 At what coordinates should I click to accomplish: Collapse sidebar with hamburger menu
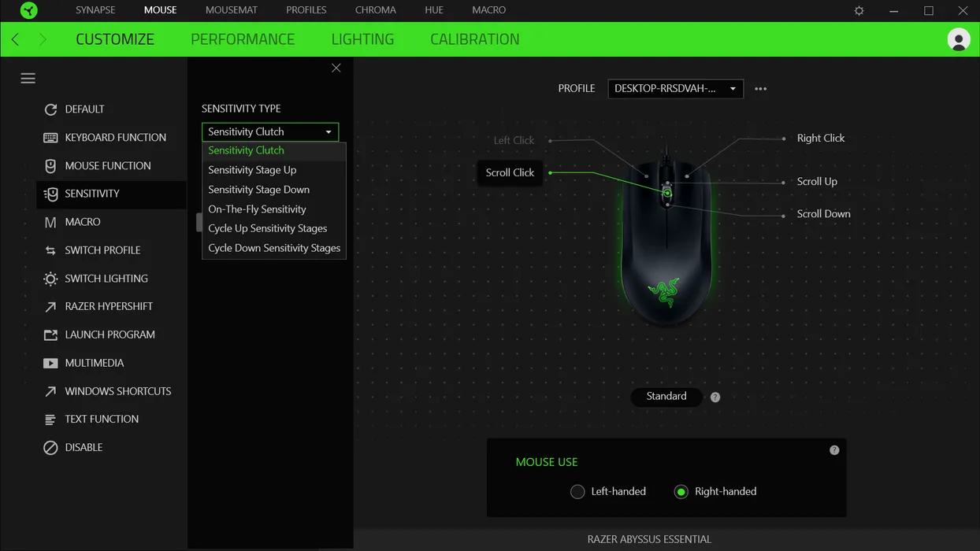click(28, 78)
